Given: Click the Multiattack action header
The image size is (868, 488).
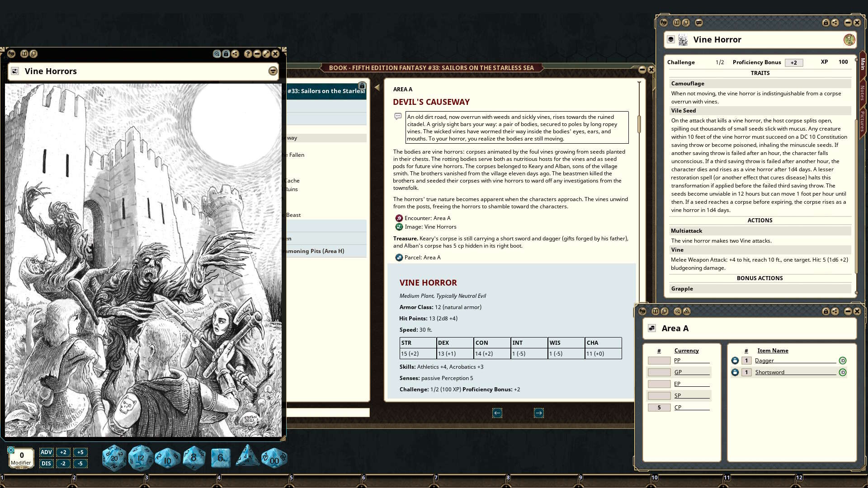Looking at the screenshot, I should coord(760,231).
